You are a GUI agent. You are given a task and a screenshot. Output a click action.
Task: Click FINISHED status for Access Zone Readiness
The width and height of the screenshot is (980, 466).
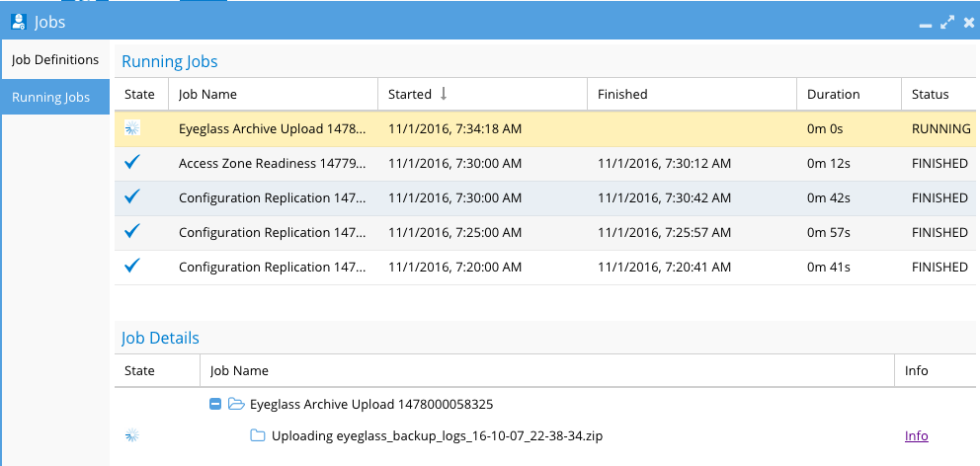click(x=939, y=164)
